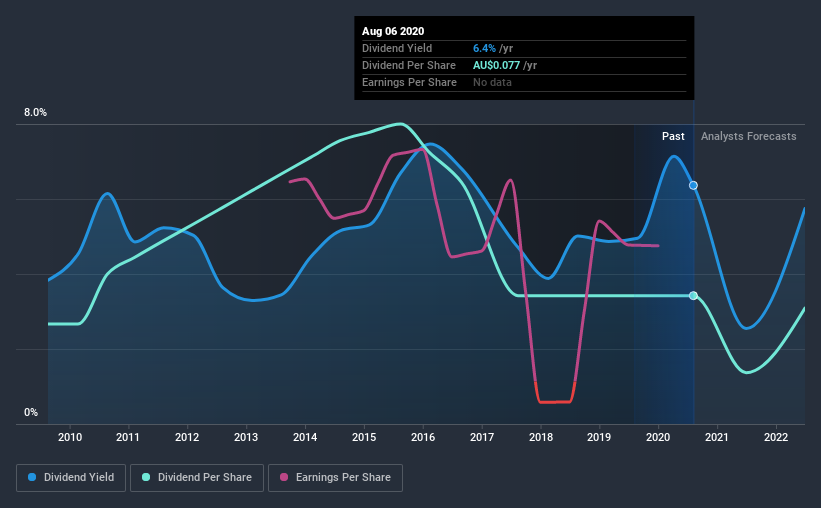Click the 6.4% dividend yield tooltip value
This screenshot has width=821, height=508.
coord(484,48)
